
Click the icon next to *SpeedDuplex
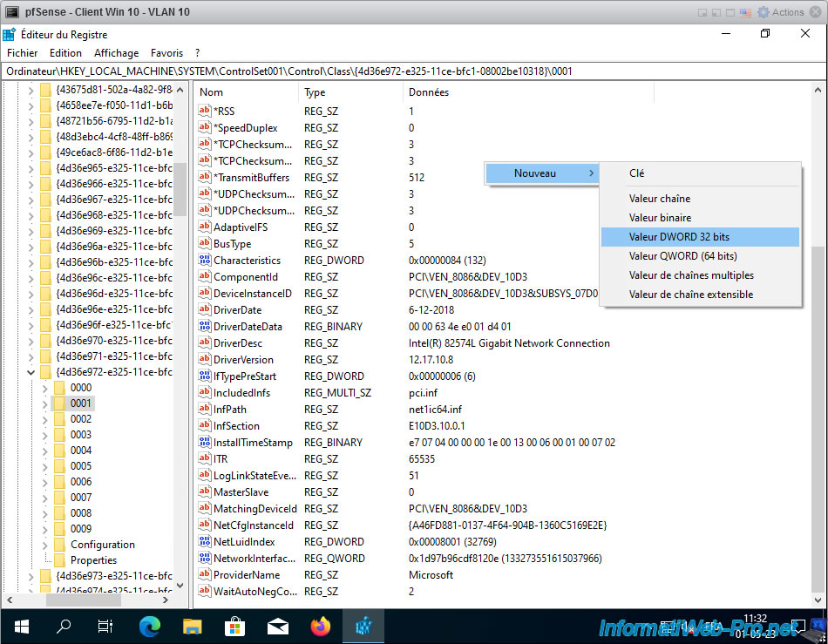click(x=204, y=127)
